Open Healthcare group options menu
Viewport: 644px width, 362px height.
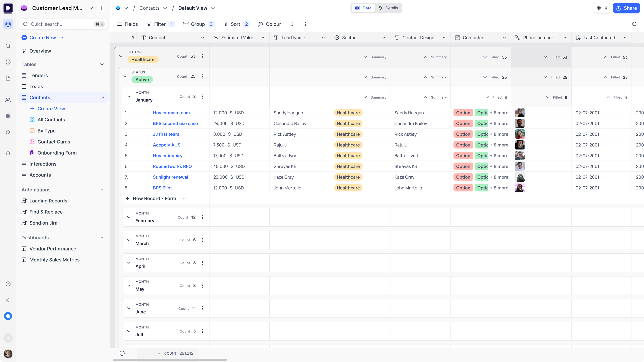[203, 56]
